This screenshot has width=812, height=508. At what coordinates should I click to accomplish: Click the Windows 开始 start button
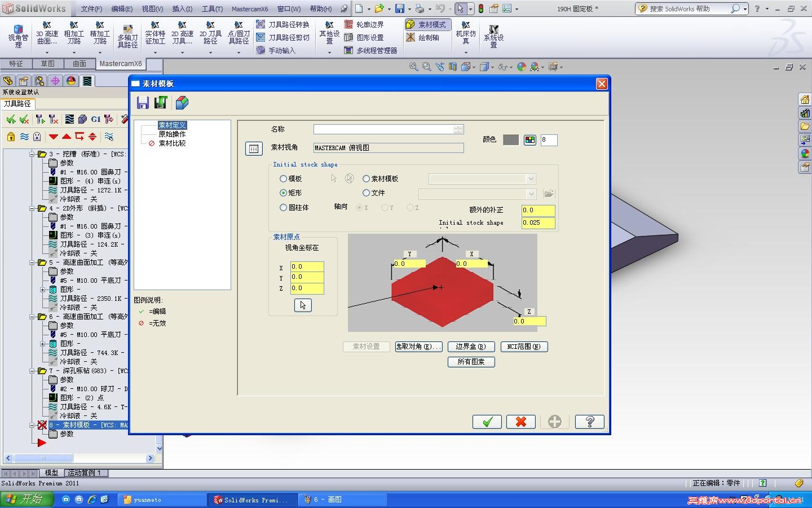coord(27,500)
